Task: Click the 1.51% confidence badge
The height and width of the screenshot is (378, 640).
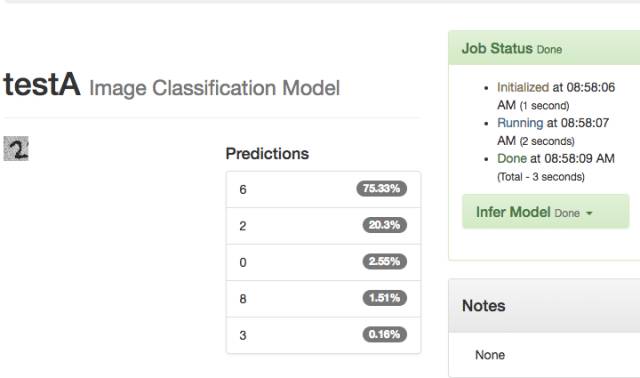Action: 384,298
